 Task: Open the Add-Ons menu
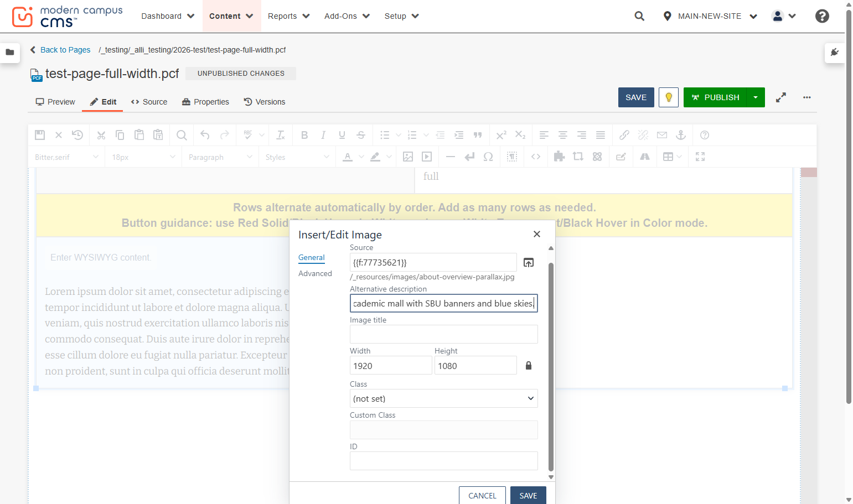point(347,16)
